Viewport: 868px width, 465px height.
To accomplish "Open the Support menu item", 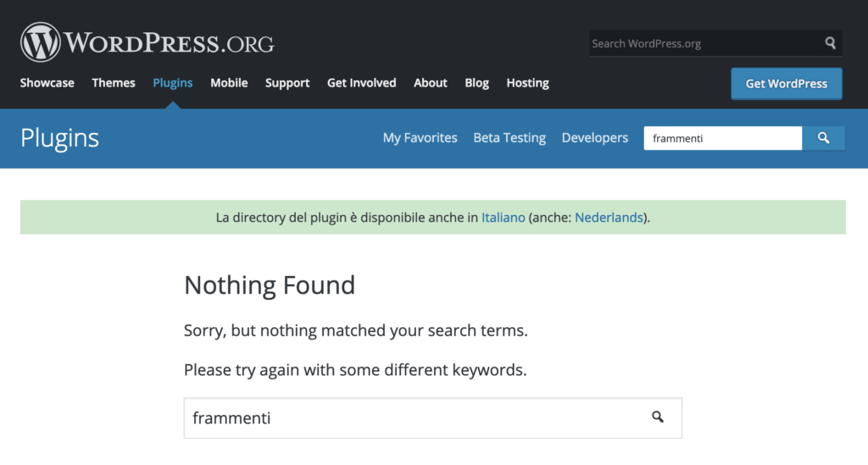I will point(287,83).
